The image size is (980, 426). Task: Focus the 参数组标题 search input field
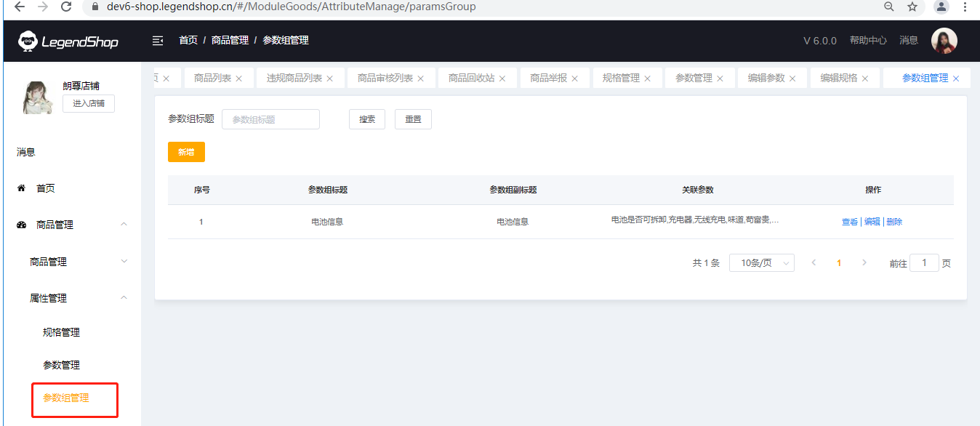point(270,119)
